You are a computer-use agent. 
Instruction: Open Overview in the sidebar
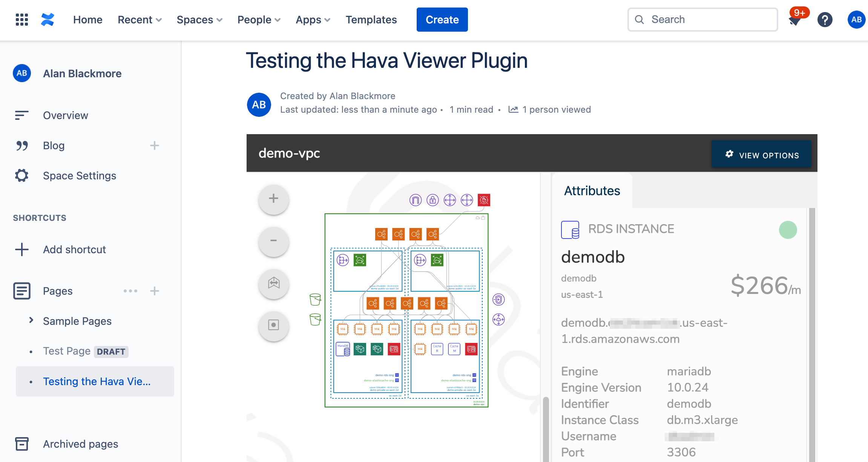(x=66, y=115)
